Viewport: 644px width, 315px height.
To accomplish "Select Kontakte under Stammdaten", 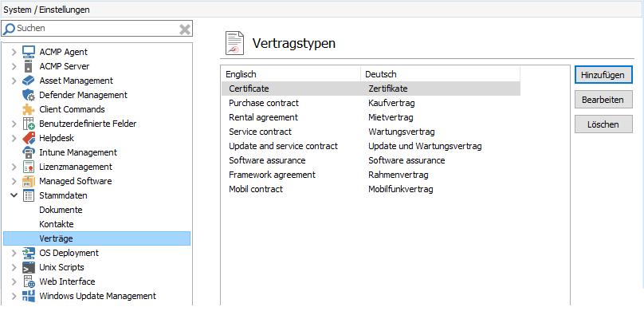I will [x=57, y=224].
